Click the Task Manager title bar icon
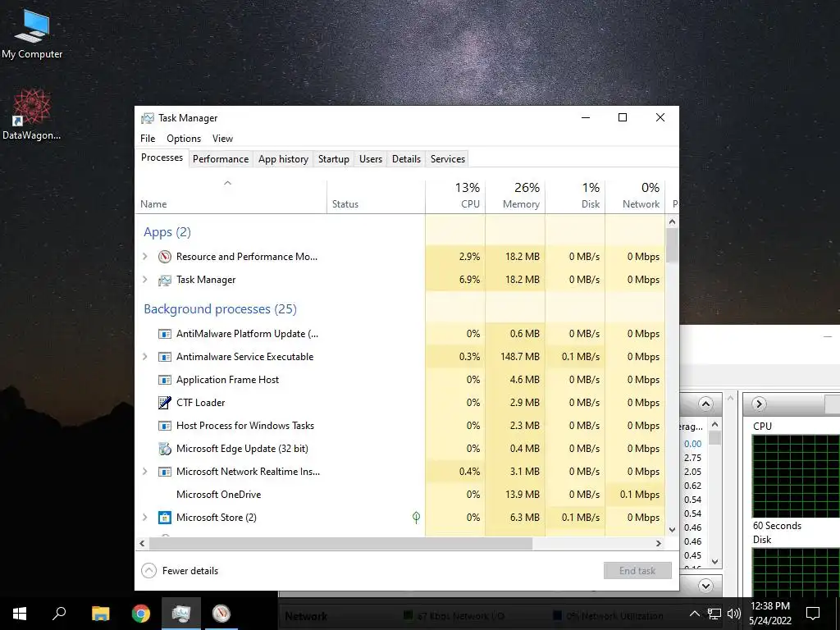840x630 pixels. click(x=148, y=118)
